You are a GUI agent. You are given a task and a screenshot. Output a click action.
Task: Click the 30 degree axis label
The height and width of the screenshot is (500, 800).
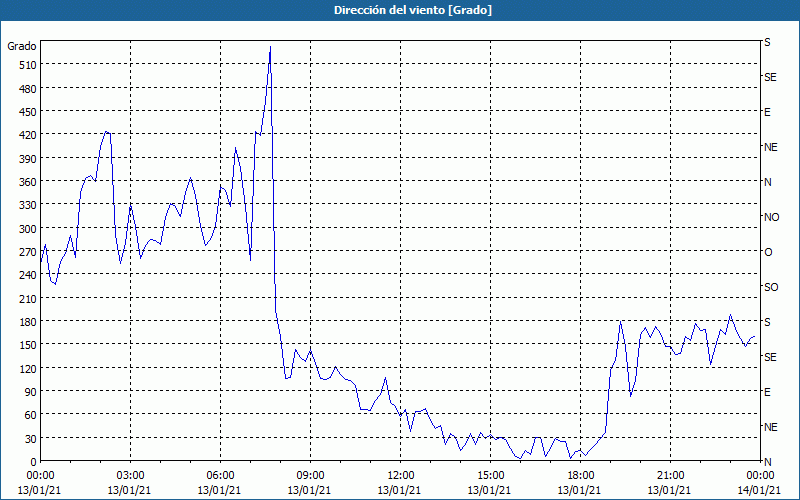click(x=30, y=439)
